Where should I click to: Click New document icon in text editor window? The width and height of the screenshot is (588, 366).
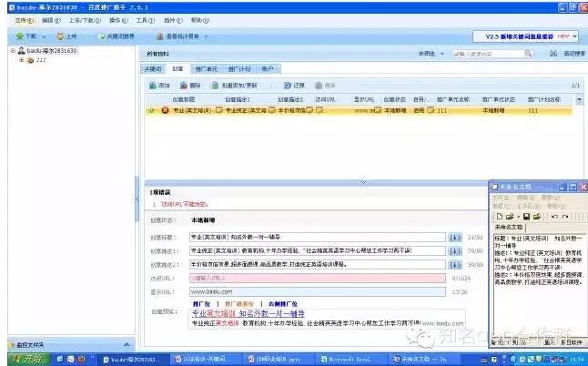click(500, 217)
